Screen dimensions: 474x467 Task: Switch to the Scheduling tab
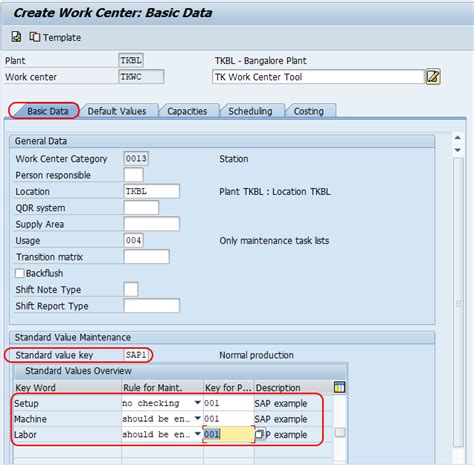(250, 111)
